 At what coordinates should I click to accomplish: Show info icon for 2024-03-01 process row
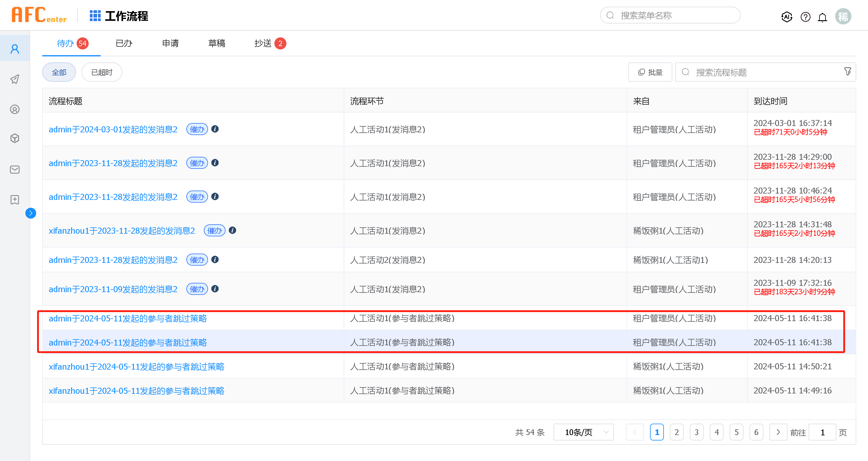tap(215, 129)
